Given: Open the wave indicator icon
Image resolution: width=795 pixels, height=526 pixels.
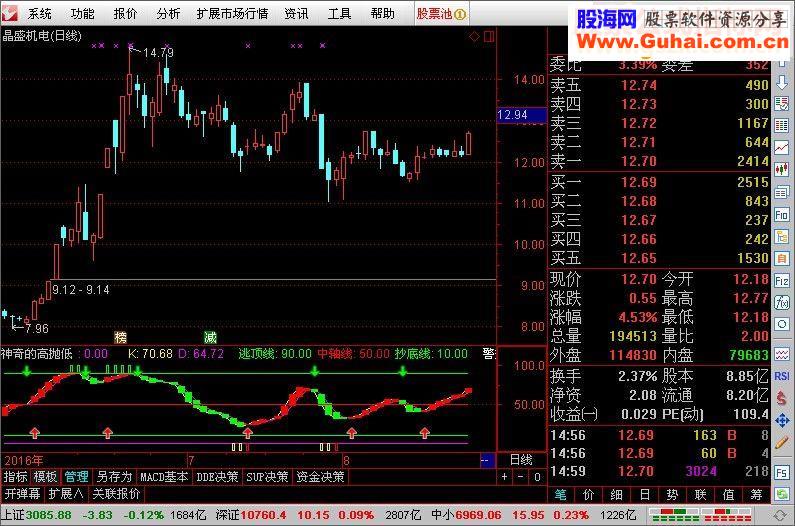Looking at the screenshot, I should coord(782,354).
